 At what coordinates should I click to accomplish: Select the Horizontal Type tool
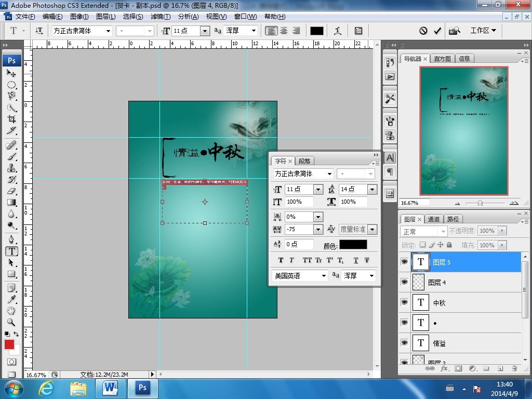11,251
